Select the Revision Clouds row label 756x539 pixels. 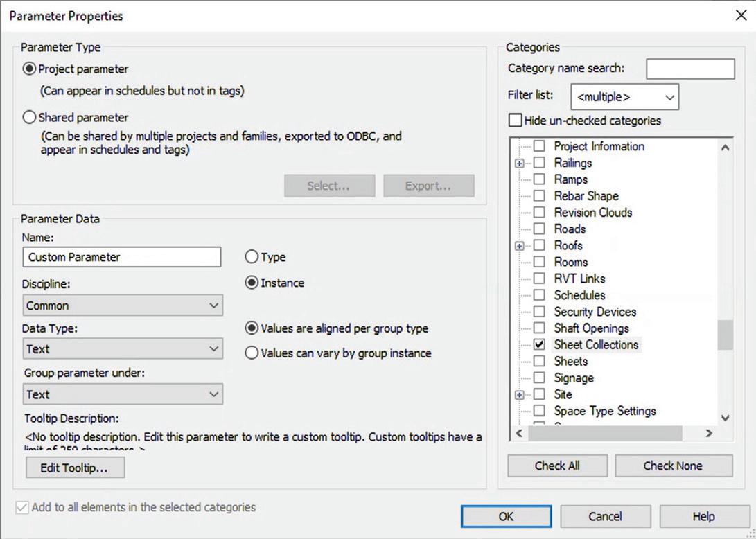[593, 212]
